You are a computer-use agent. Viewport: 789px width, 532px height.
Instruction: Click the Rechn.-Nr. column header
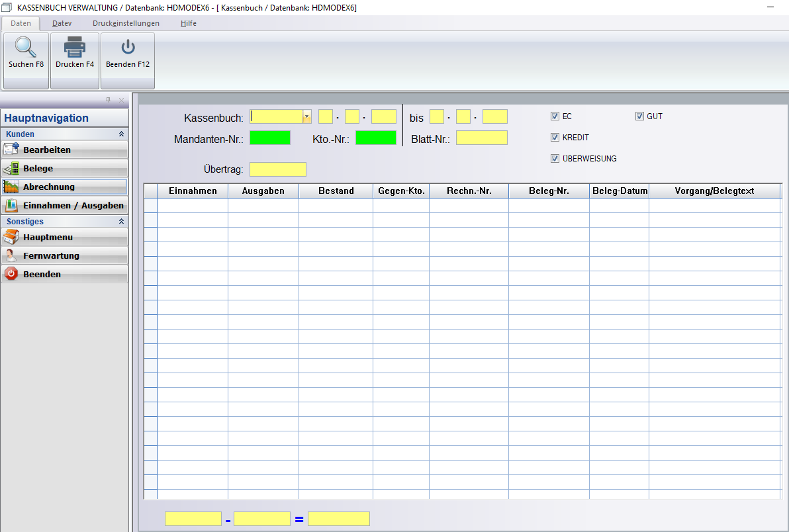tap(469, 191)
